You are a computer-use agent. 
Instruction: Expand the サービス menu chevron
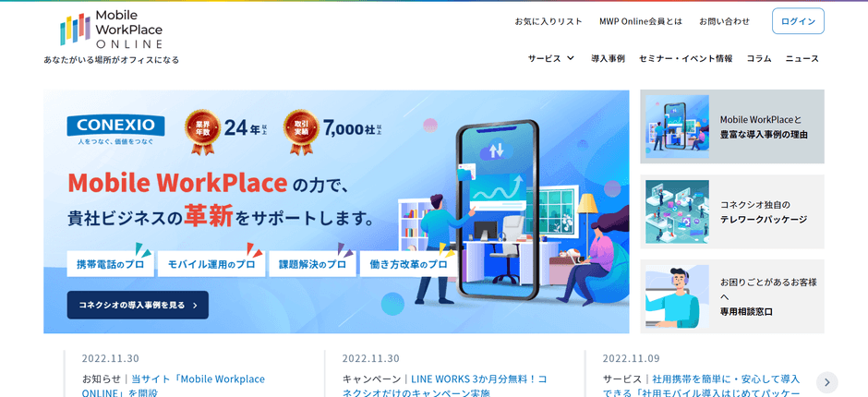point(570,58)
